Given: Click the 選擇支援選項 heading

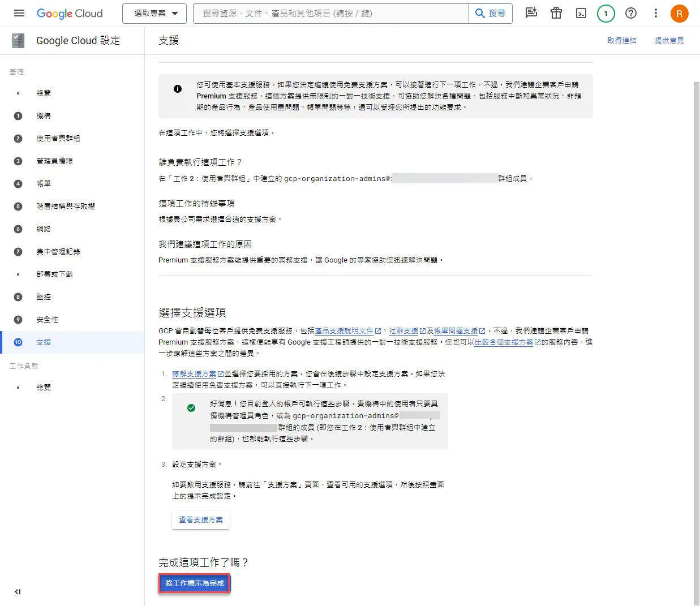Looking at the screenshot, I should (192, 312).
